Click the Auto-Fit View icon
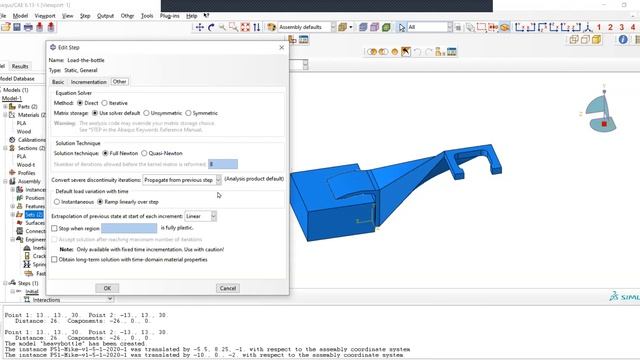640x360 pixels. (x=245, y=27)
